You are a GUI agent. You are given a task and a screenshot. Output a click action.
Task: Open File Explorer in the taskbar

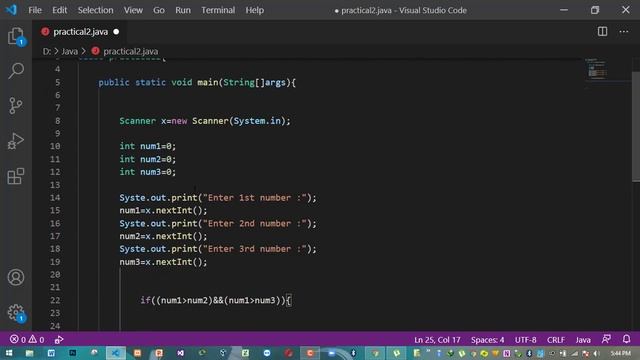point(29,353)
